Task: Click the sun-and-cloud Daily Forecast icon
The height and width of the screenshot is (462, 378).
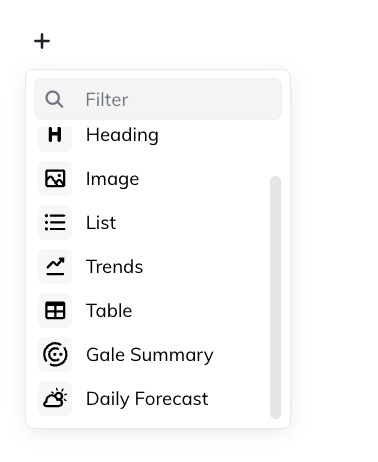Action: tap(55, 398)
